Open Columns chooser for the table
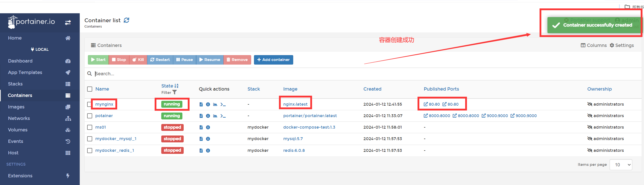The image size is (644, 185). (594, 45)
